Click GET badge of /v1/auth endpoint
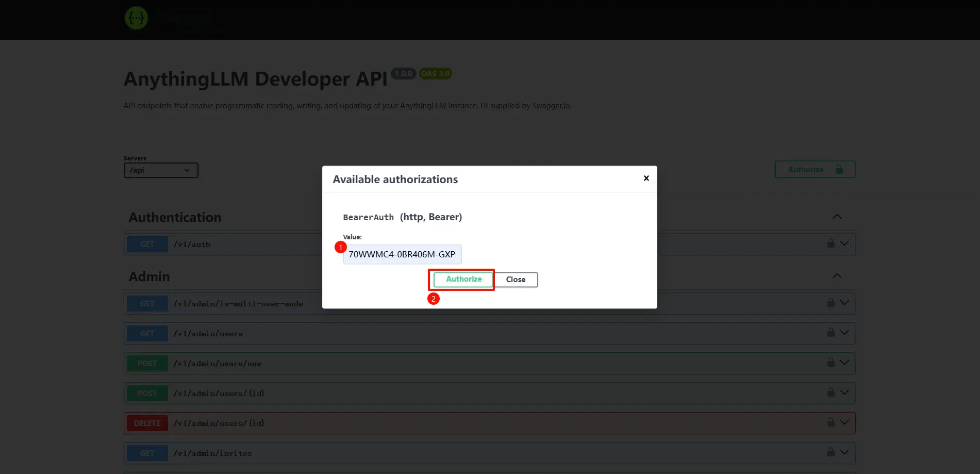This screenshot has width=980, height=474. click(x=147, y=244)
